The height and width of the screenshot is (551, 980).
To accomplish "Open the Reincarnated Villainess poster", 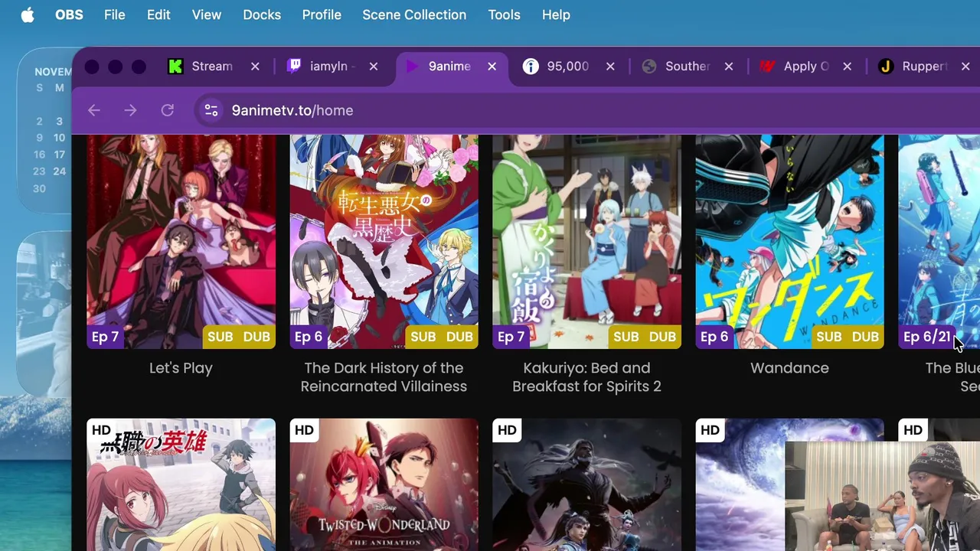I will (384, 242).
